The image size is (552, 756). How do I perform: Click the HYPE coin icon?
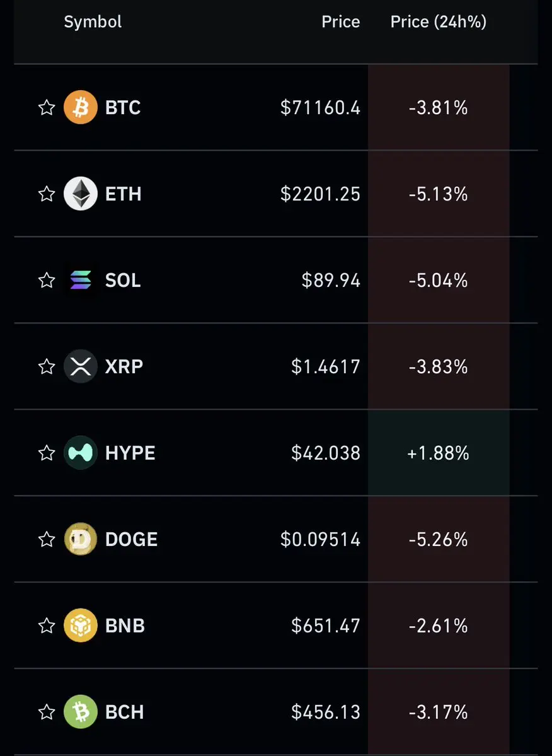(81, 453)
